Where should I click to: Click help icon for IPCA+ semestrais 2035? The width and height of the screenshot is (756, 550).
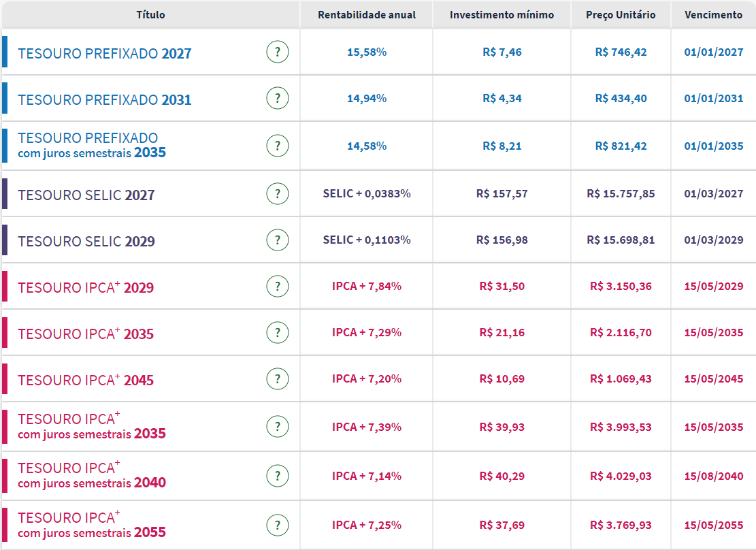pyautogui.click(x=277, y=427)
